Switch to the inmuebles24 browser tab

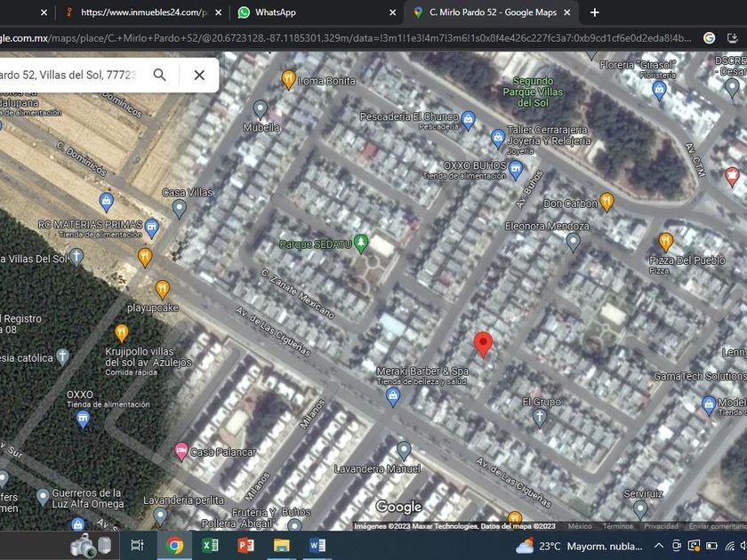[x=143, y=12]
